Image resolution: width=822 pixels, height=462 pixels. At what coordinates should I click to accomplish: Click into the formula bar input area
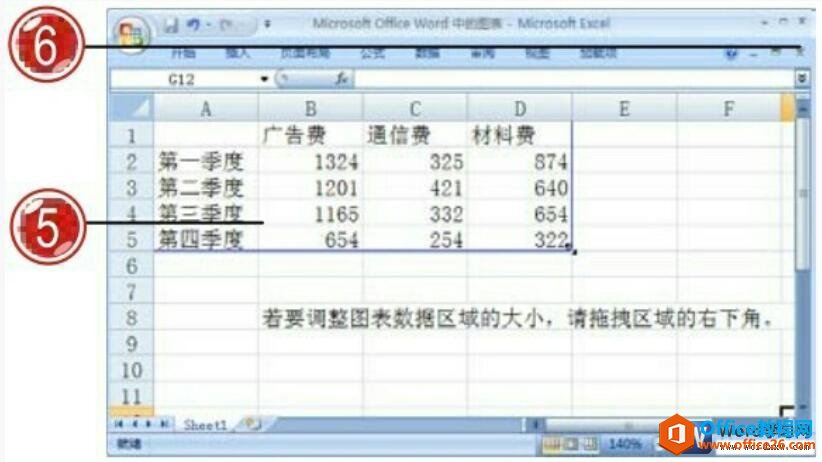coord(574,79)
